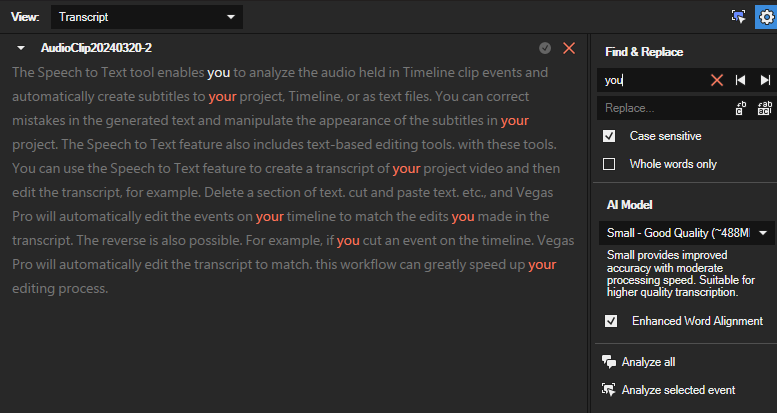Delete the AudioClip20240320-2 transcript with the red X
Image resolution: width=777 pixels, height=413 pixels.
[569, 48]
